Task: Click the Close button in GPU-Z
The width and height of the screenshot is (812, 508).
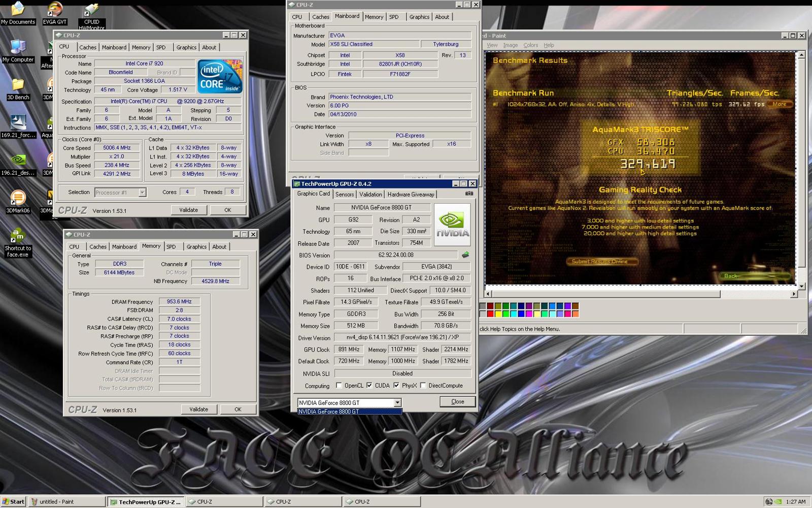Action: pyautogui.click(x=457, y=401)
